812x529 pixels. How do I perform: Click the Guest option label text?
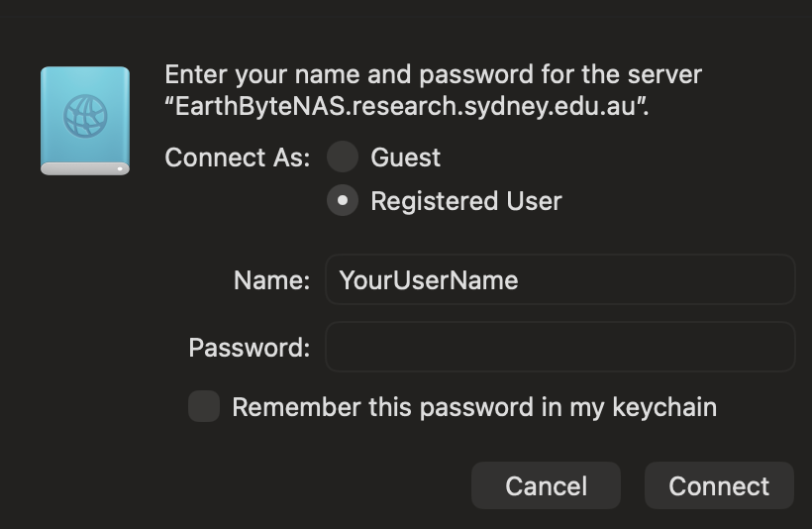pyautogui.click(x=405, y=158)
